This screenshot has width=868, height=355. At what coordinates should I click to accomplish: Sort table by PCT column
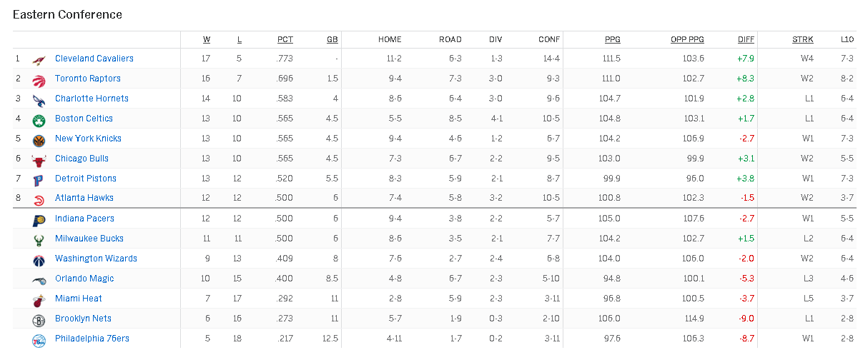pyautogui.click(x=285, y=39)
